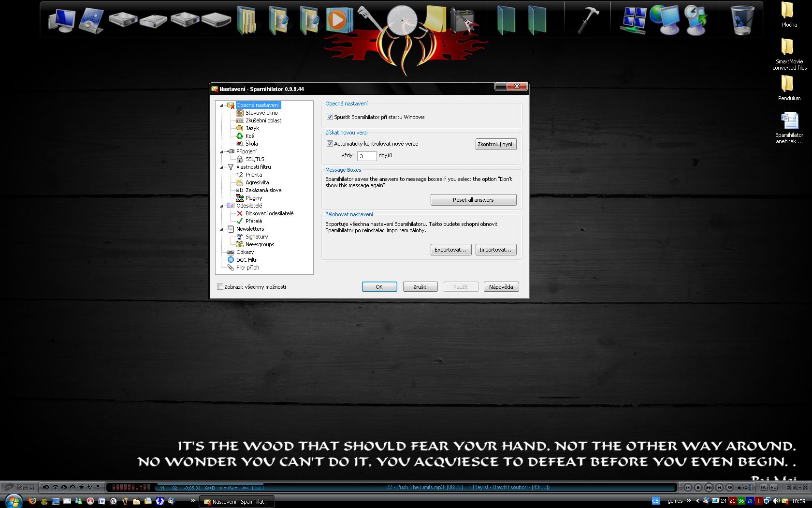Image resolution: width=812 pixels, height=508 pixels.
Task: Select Obecná nastavení root item
Action: pos(258,105)
